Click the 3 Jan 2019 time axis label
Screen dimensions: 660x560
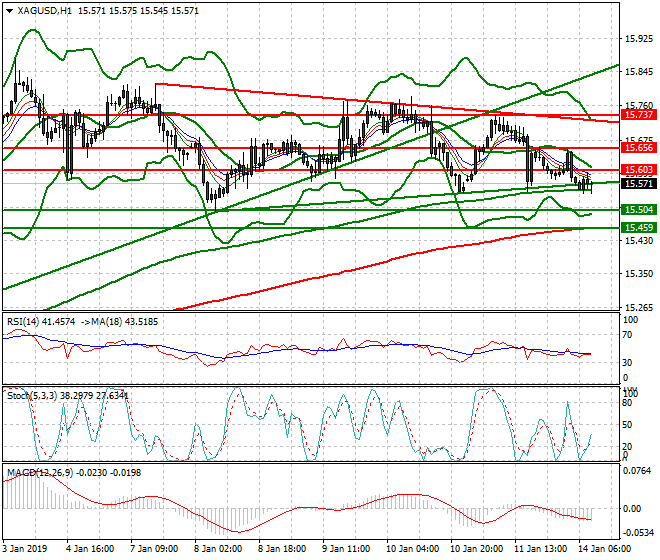tap(25, 549)
